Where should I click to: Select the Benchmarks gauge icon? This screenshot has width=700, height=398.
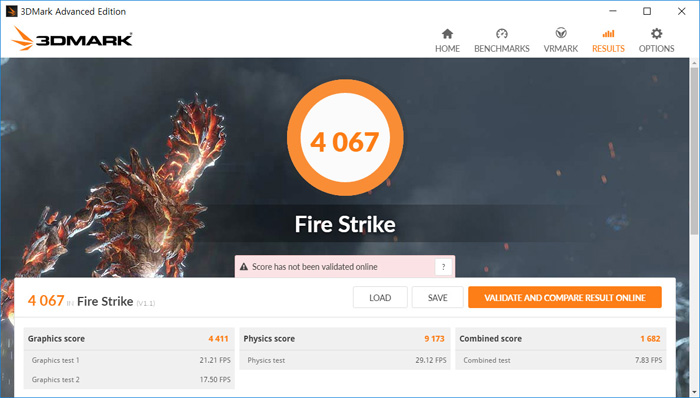(502, 34)
